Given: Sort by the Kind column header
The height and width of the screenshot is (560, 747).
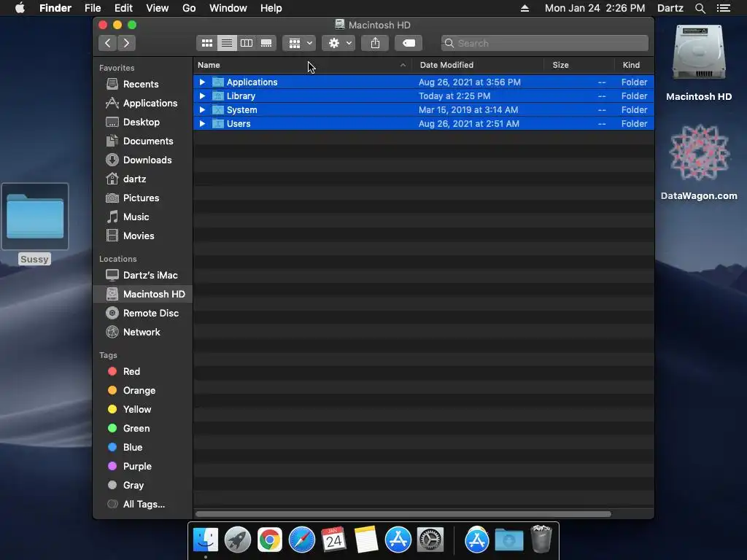Looking at the screenshot, I should click(631, 65).
